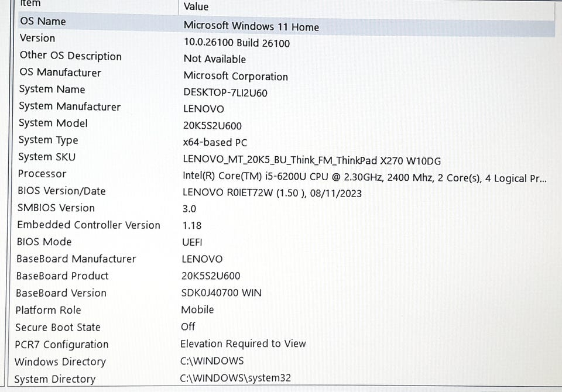562x392 pixels.
Task: Click the value 10.0.26100 Build 26100
Action: tap(237, 43)
